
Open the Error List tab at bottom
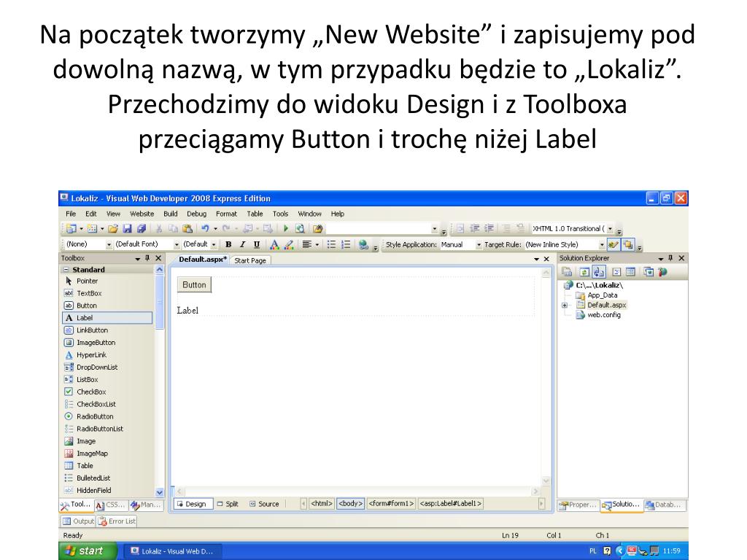pos(117,521)
